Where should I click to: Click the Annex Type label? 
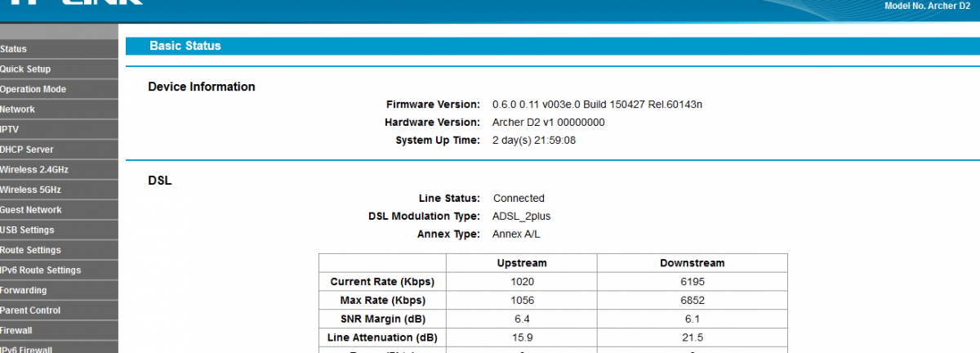[x=448, y=235]
